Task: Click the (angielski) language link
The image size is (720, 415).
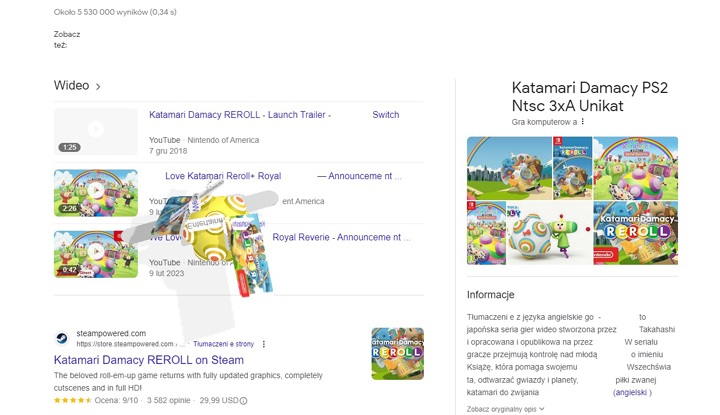Action: click(x=632, y=393)
